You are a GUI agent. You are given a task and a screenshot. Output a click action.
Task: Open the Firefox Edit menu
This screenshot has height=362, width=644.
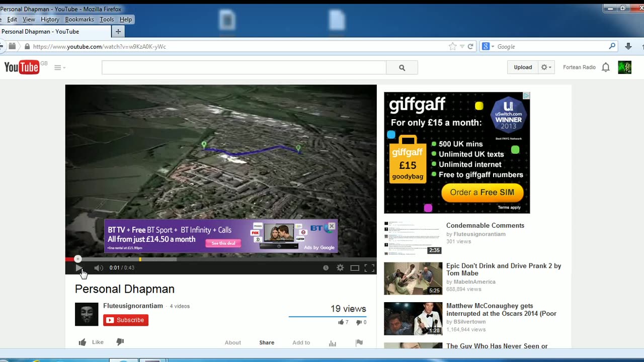[12, 20]
